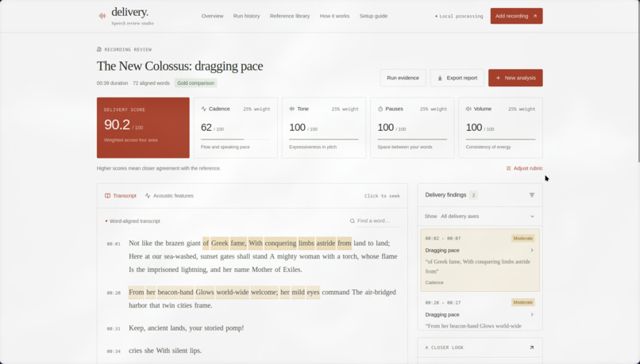Click the New analysis button
The height and width of the screenshot is (364, 640).
515,78
